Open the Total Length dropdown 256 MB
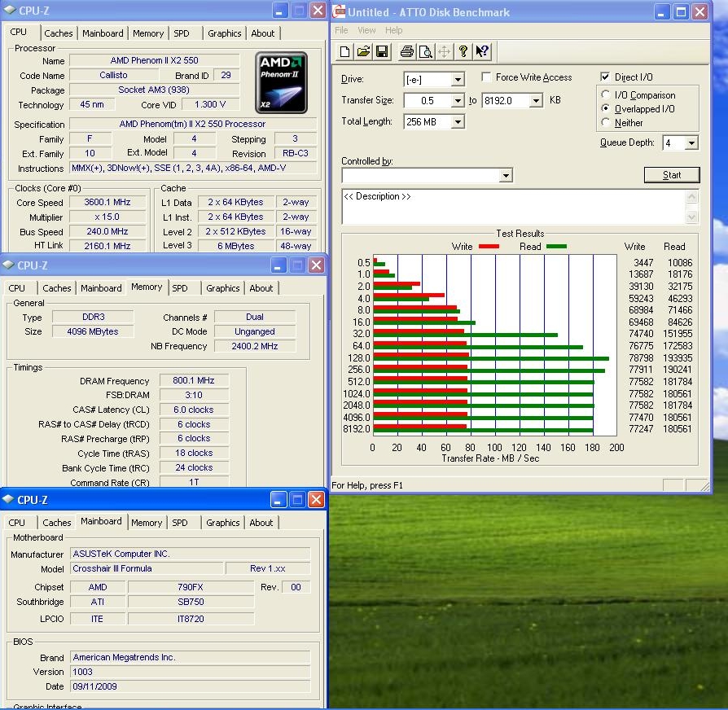Image resolution: width=728 pixels, height=710 pixels. pyautogui.click(x=458, y=122)
